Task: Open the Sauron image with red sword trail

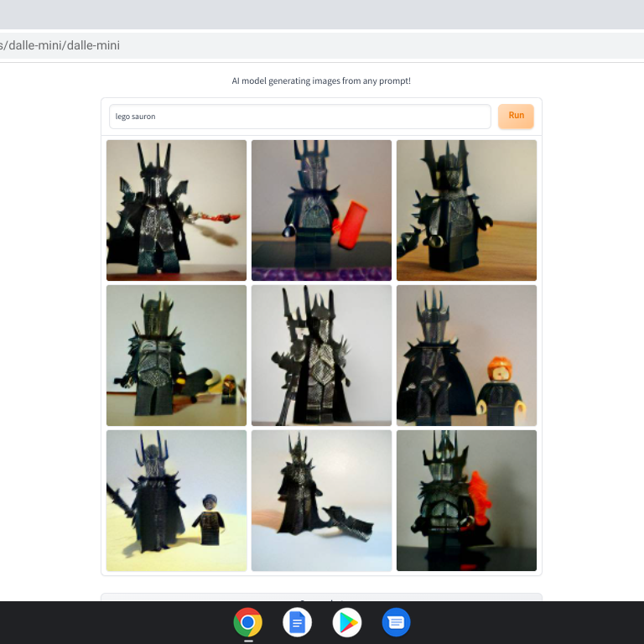Action: coord(177,210)
